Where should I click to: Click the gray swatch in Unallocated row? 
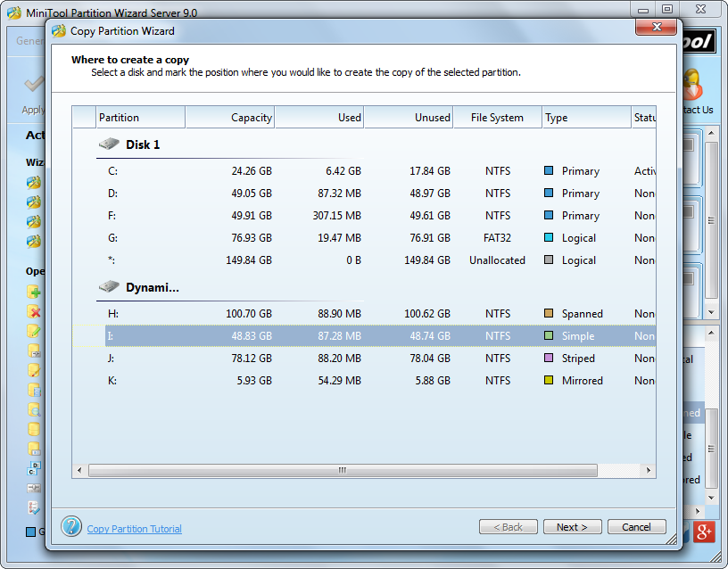(549, 260)
